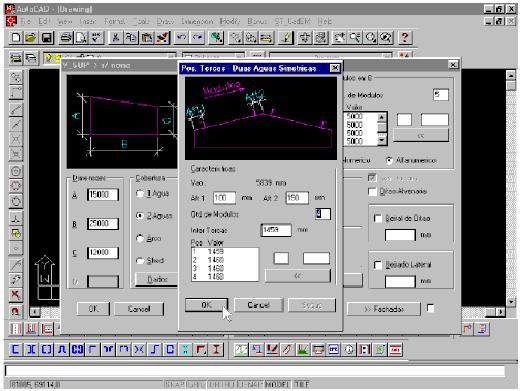520x391 pixels.
Task: Click the drawing area vertical scroll-up arrow
Action: (511, 76)
